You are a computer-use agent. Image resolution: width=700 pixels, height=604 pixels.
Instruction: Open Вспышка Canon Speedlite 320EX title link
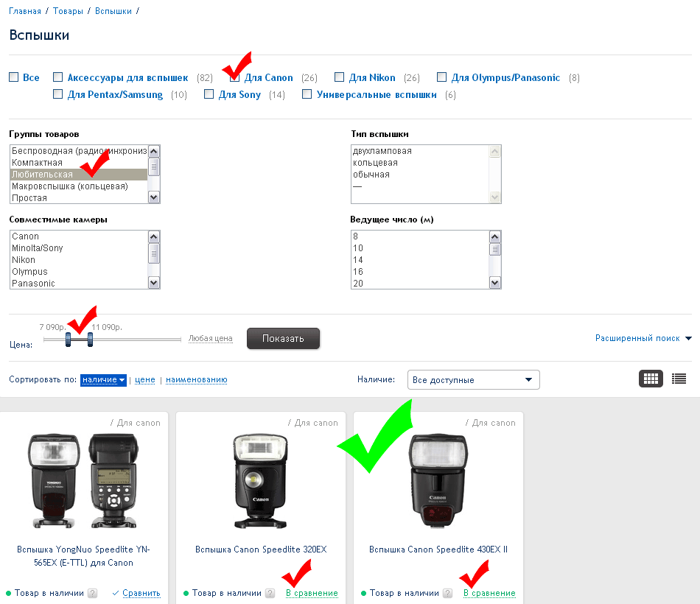pos(261,549)
